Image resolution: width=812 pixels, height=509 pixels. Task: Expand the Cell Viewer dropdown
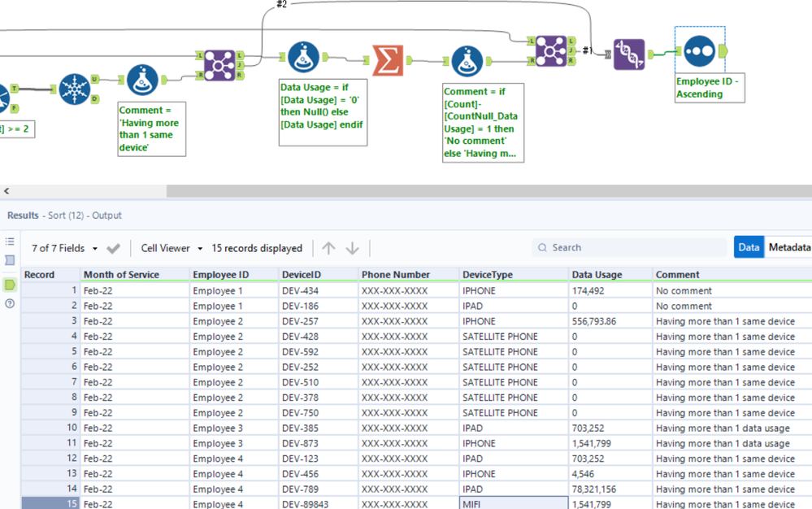point(172,248)
